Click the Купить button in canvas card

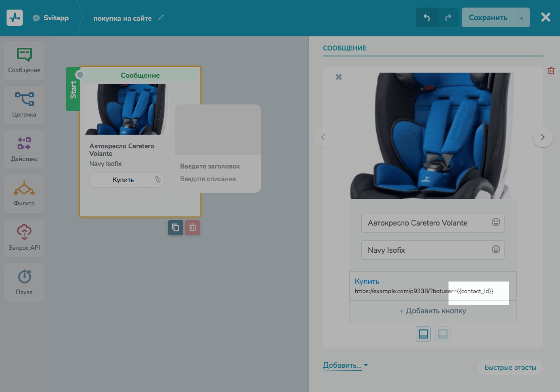pos(123,180)
